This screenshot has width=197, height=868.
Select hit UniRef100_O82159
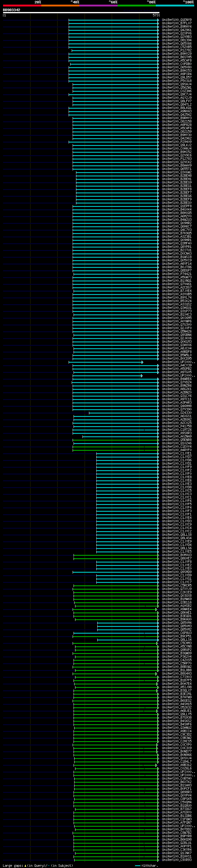pyautogui.click(x=177, y=132)
